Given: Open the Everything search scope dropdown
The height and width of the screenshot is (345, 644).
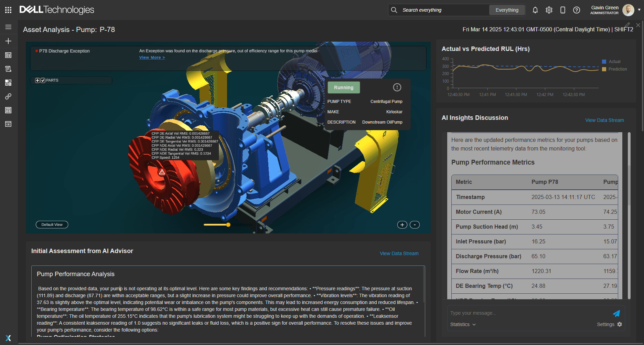Looking at the screenshot, I should 507,10.
